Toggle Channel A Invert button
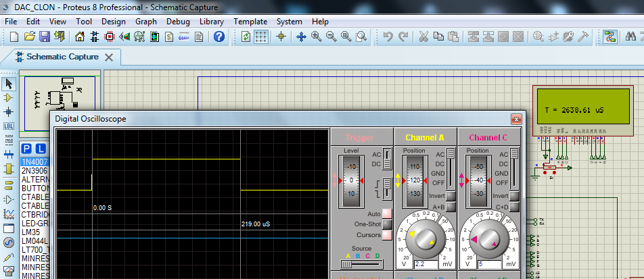Image resolution: width=644 pixels, height=279 pixels. coord(451,196)
